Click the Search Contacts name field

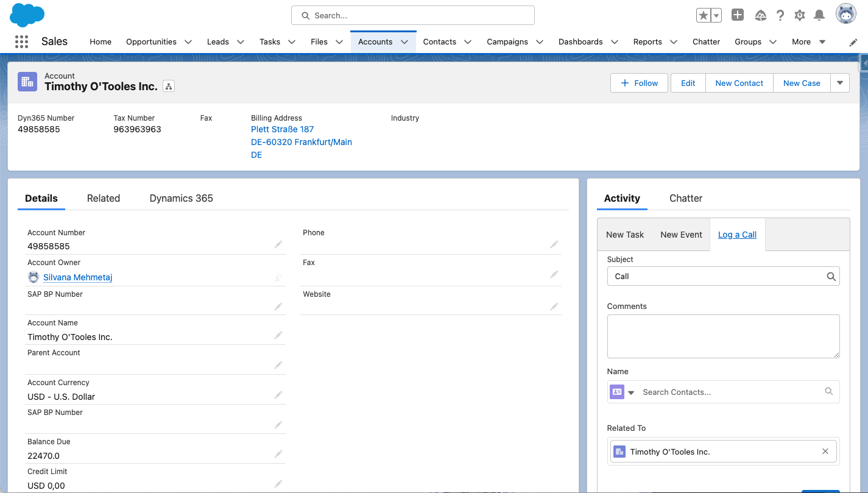point(731,392)
